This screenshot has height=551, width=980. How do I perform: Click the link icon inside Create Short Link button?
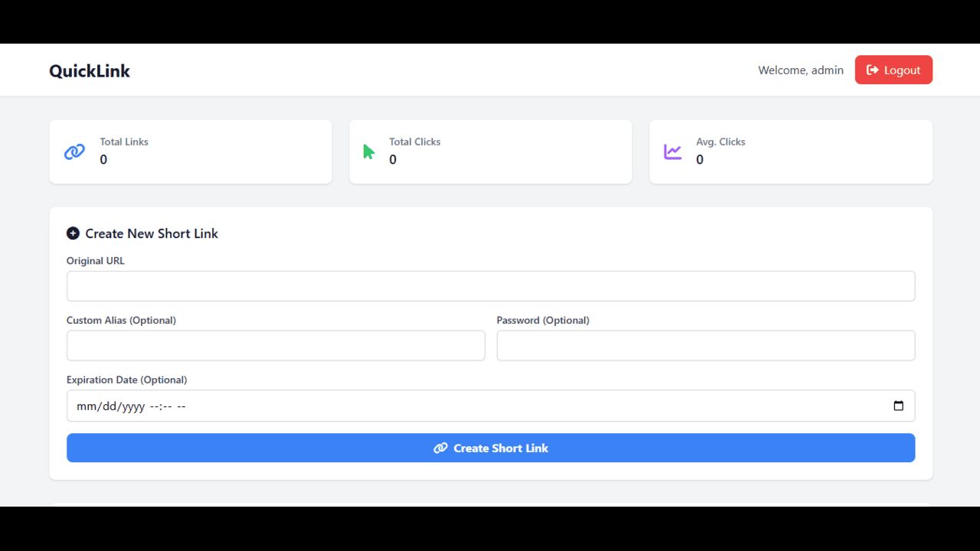[x=440, y=448]
